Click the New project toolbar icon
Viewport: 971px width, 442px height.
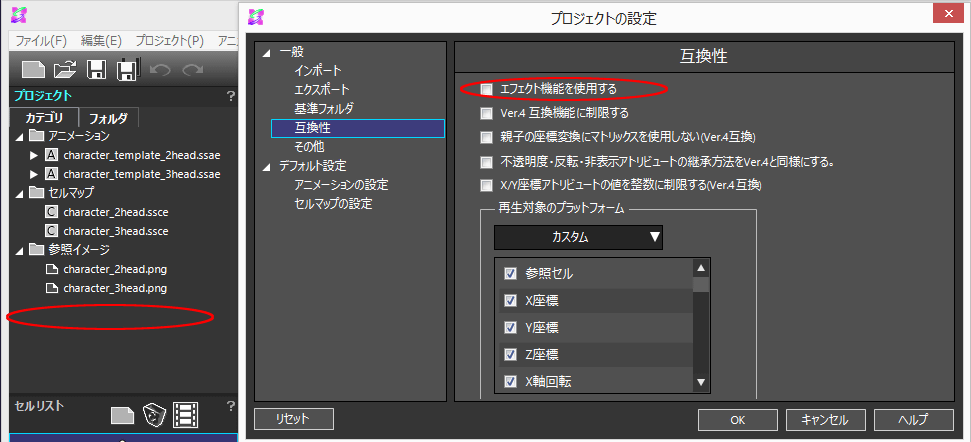pyautogui.click(x=33, y=69)
